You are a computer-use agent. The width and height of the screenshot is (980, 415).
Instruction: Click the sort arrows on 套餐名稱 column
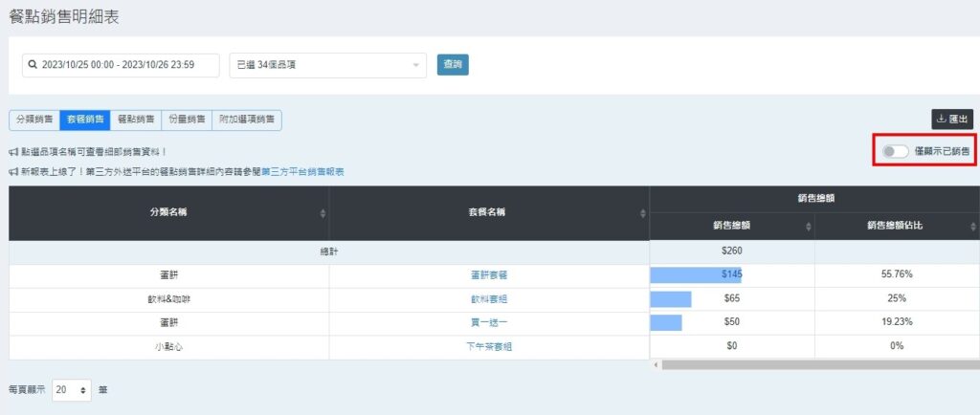pyautogui.click(x=642, y=212)
